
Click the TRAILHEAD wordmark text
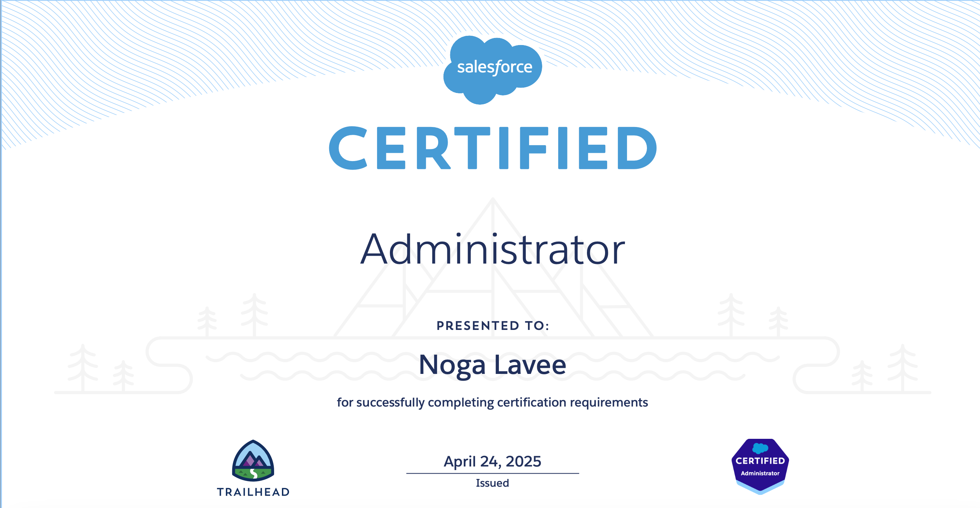point(254,492)
